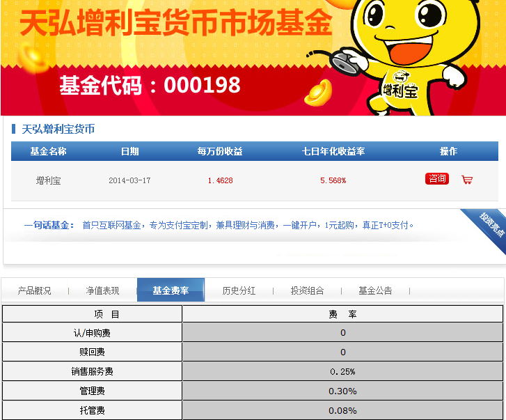Click the 费率 table header cell

point(342,314)
